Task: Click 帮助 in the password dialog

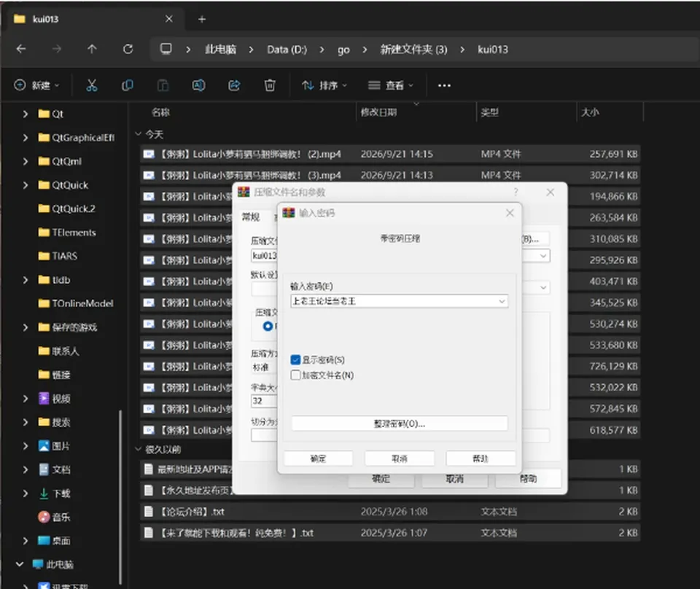Action: [x=481, y=459]
